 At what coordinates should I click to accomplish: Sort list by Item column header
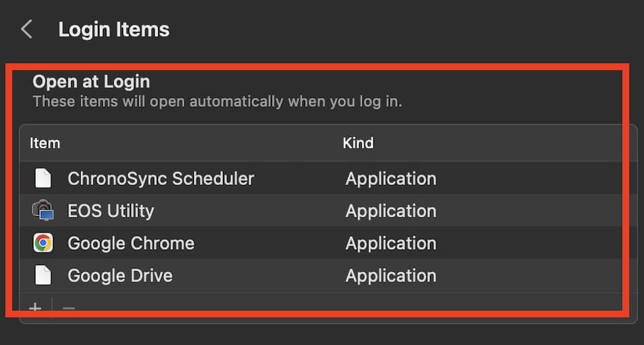pos(45,144)
